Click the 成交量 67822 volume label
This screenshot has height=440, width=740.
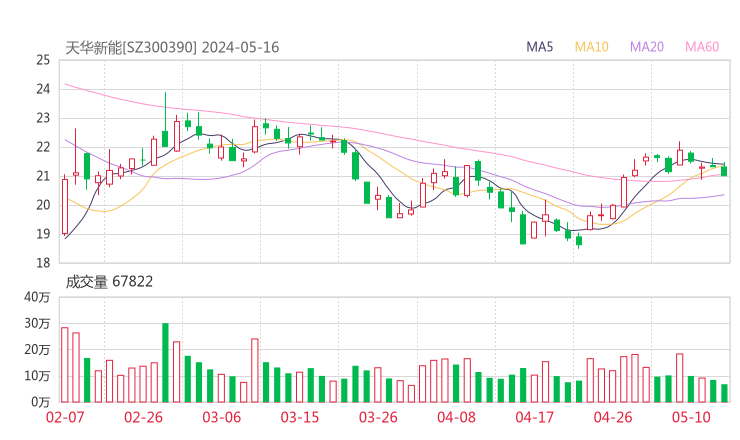coord(109,282)
